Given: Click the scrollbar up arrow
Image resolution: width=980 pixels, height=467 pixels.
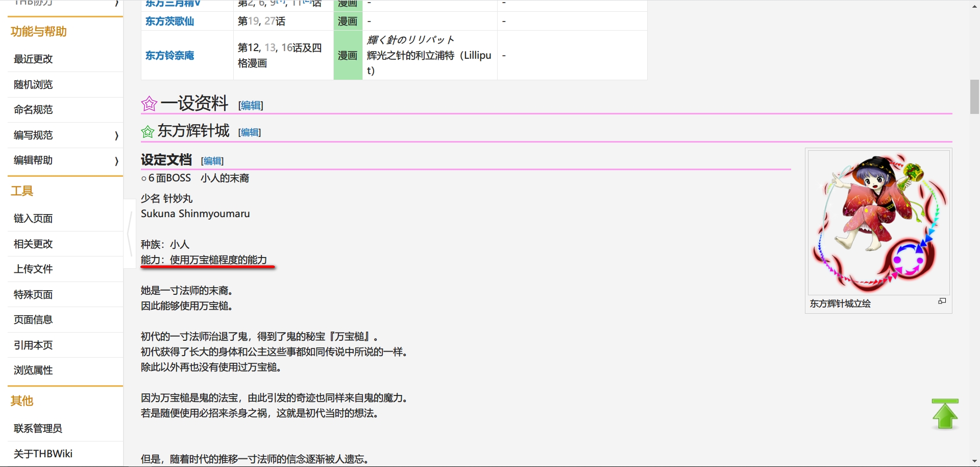Looking at the screenshot, I should (974, 6).
